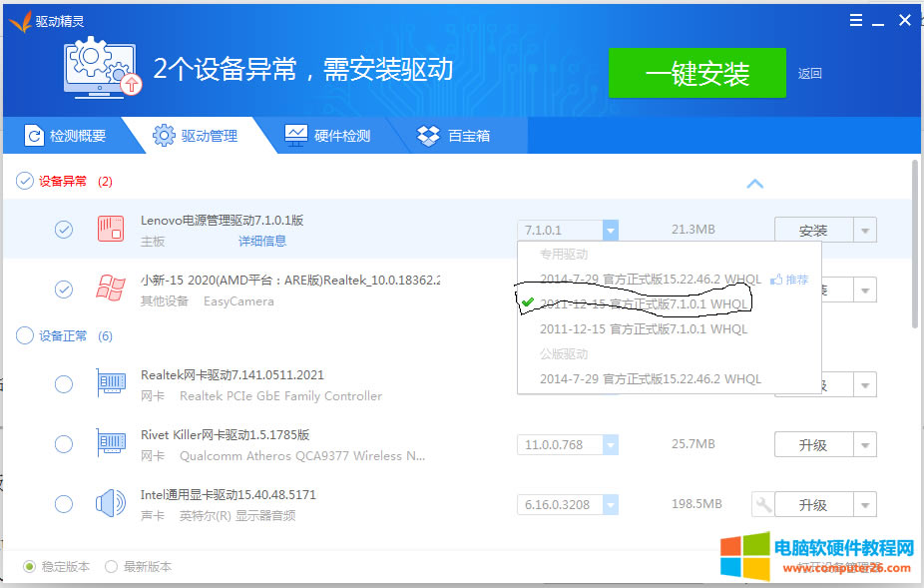Click the Realtek 网卡 network card icon
This screenshot has height=588, width=924.
click(x=110, y=383)
